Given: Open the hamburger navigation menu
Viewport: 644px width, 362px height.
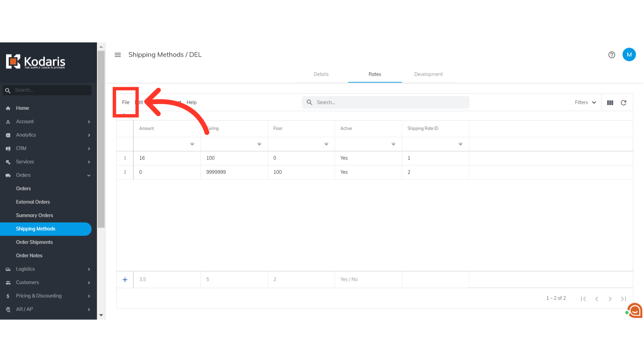Looking at the screenshot, I should coord(118,55).
